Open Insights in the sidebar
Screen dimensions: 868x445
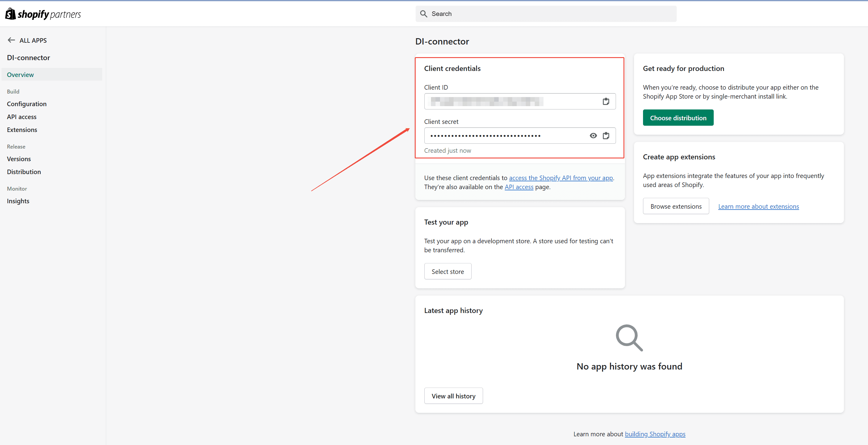coord(18,201)
